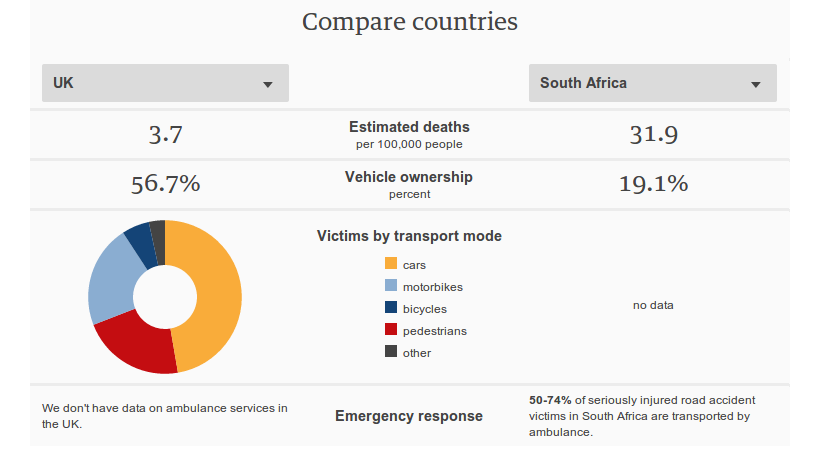Click the dark blue bicycles legend swatch

pos(391,308)
